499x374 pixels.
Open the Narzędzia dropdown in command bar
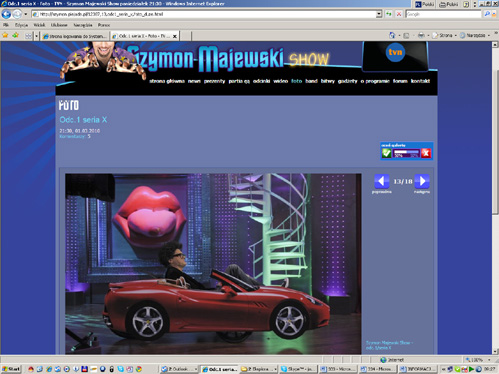tap(475, 35)
